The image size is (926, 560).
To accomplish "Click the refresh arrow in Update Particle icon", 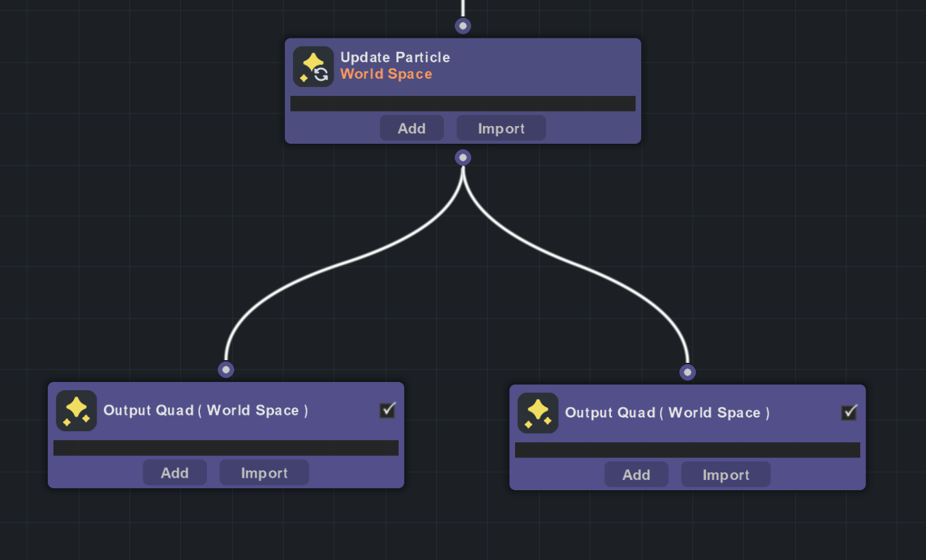I will tap(320, 73).
